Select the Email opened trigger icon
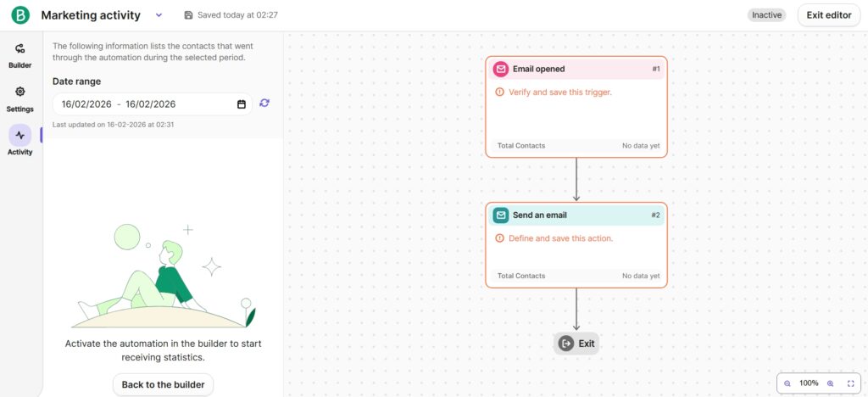Screen dimensions: 868x397 click(501, 69)
